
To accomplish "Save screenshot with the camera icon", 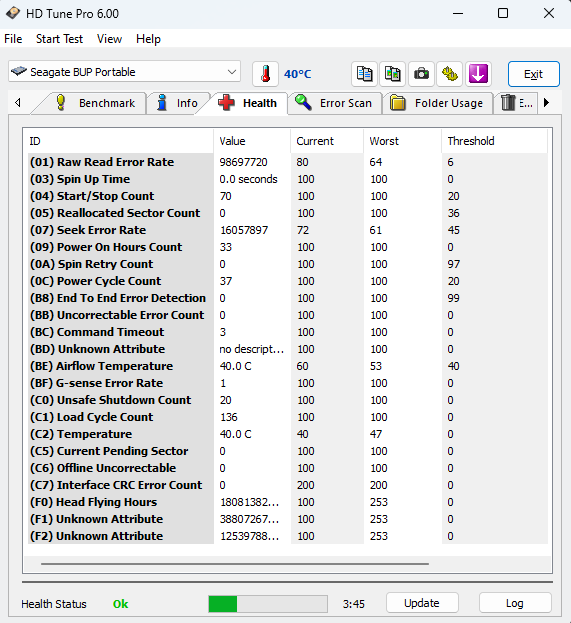I will coord(421,74).
